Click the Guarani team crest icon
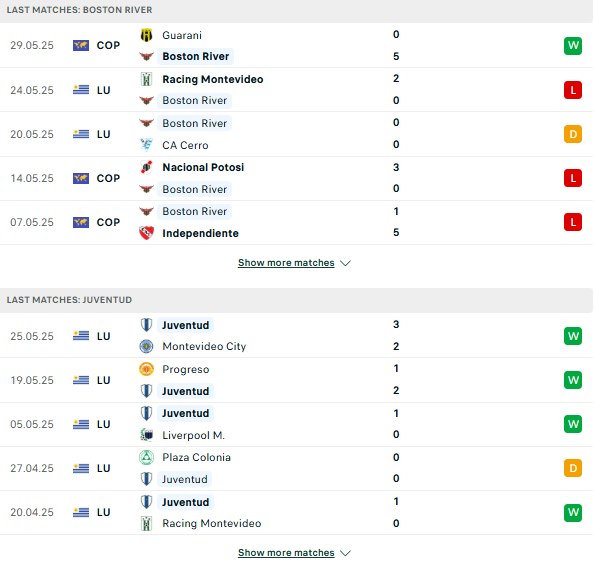Image resolution: width=594 pixels, height=571 pixels. (x=146, y=35)
